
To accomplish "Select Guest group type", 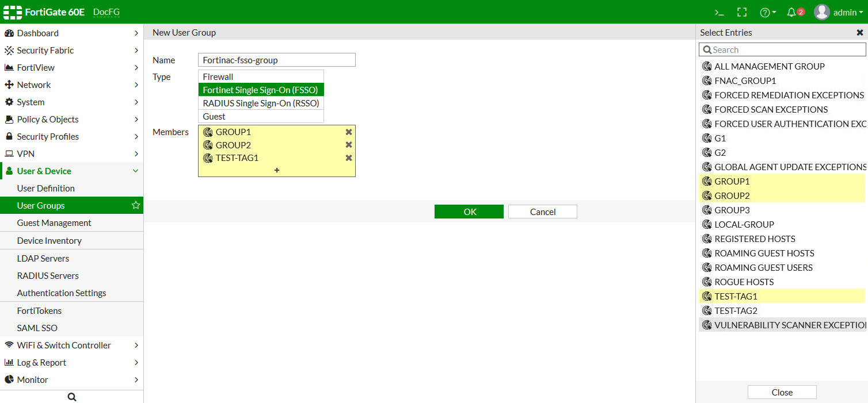I will pos(261,116).
